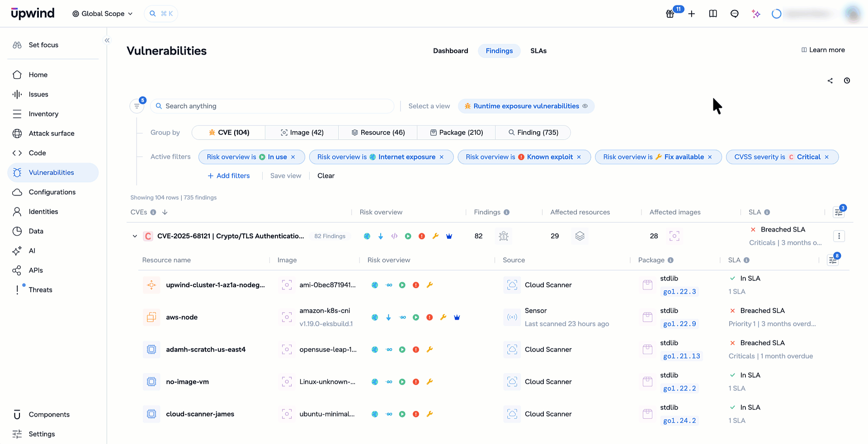Image resolution: width=868 pixels, height=444 pixels.
Task: Group by Image (42)
Action: tap(302, 132)
